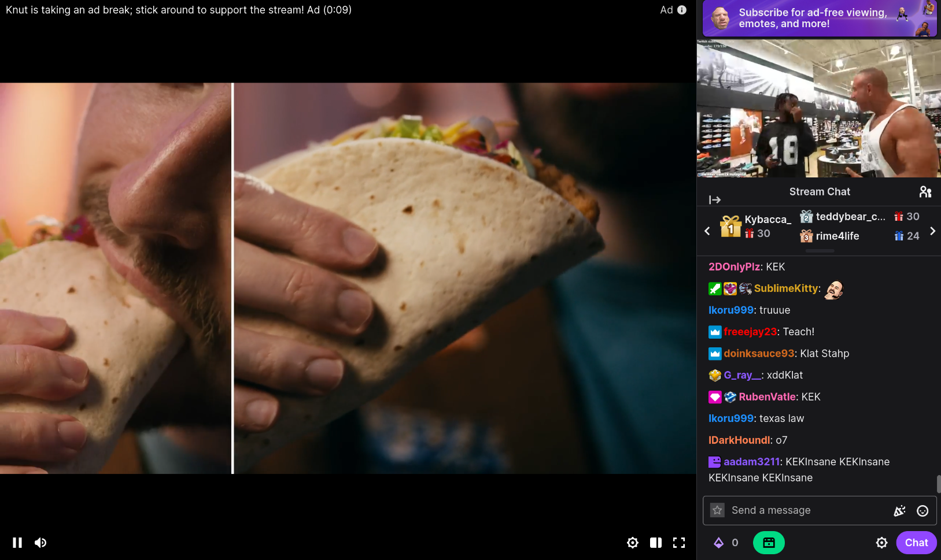Open 2DOnlyPlz user profile
This screenshot has height=560, width=941.
(x=734, y=267)
